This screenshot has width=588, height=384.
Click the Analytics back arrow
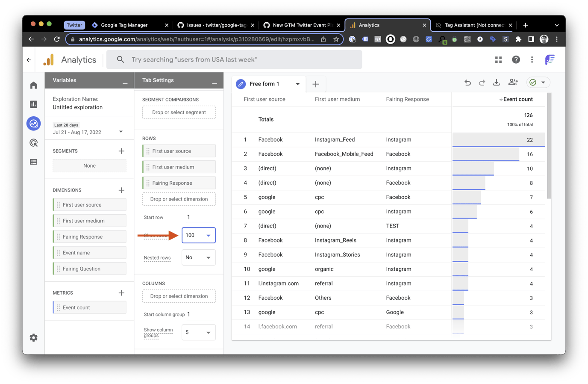(x=29, y=60)
